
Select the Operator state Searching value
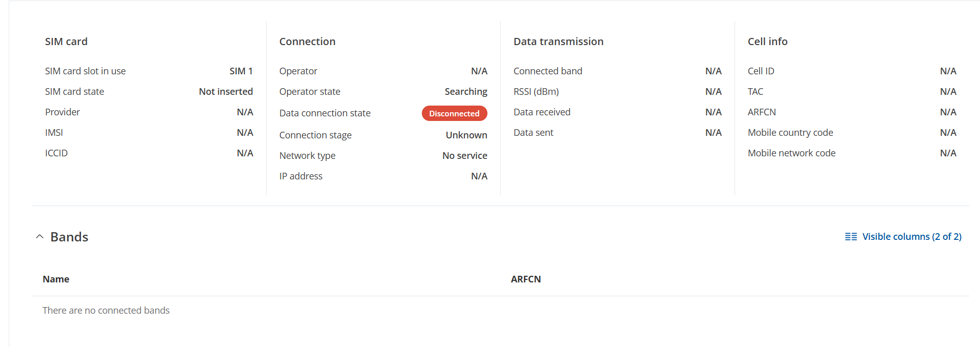pyautogui.click(x=466, y=92)
